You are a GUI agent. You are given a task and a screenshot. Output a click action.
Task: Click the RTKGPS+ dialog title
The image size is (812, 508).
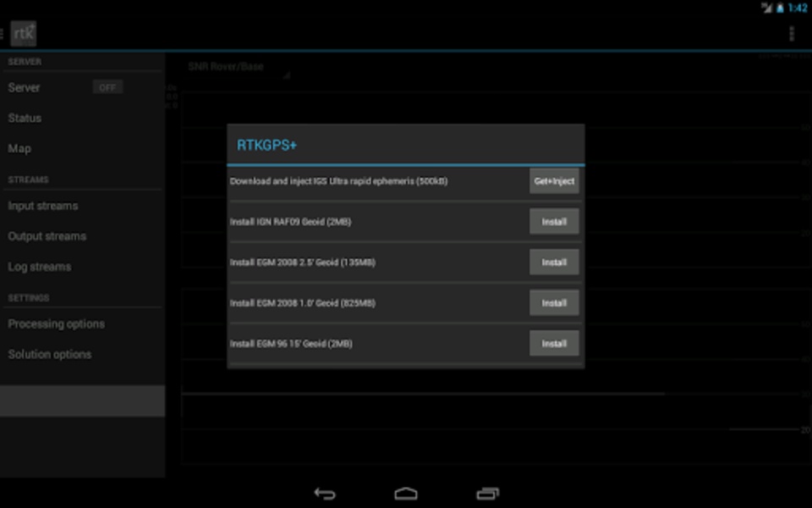tap(266, 145)
